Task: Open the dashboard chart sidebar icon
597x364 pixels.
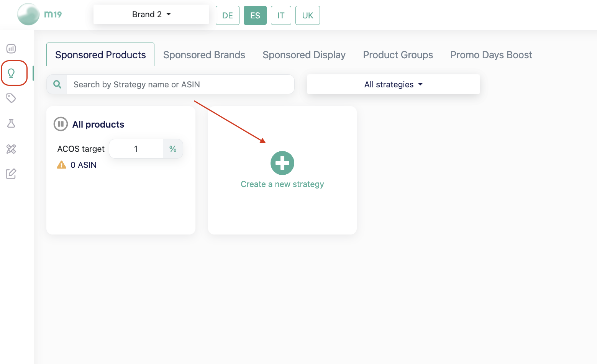Action: pos(11,49)
